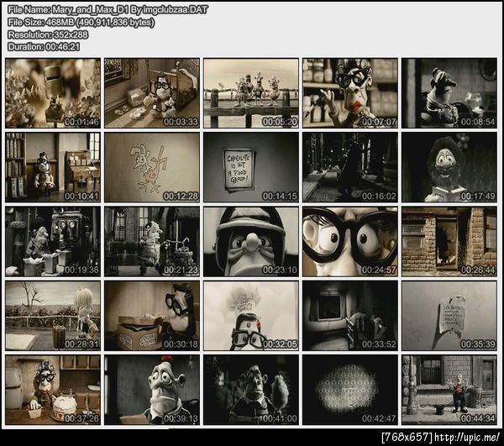Screen dimensions: 504x446
Task: Open the thumbnail at 00:17:49
Action: coord(449,167)
